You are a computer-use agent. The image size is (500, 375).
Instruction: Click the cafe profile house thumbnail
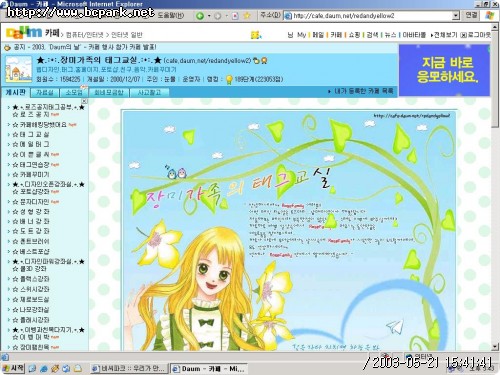(19, 70)
